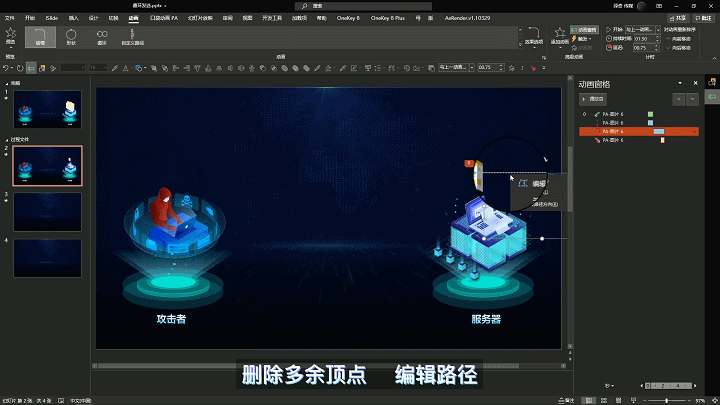Move animation down with pane arrow
This screenshot has width=720, height=405.
click(692, 99)
